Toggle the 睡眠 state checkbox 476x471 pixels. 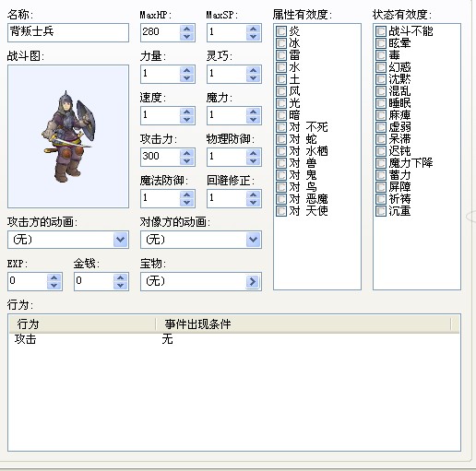click(381, 103)
